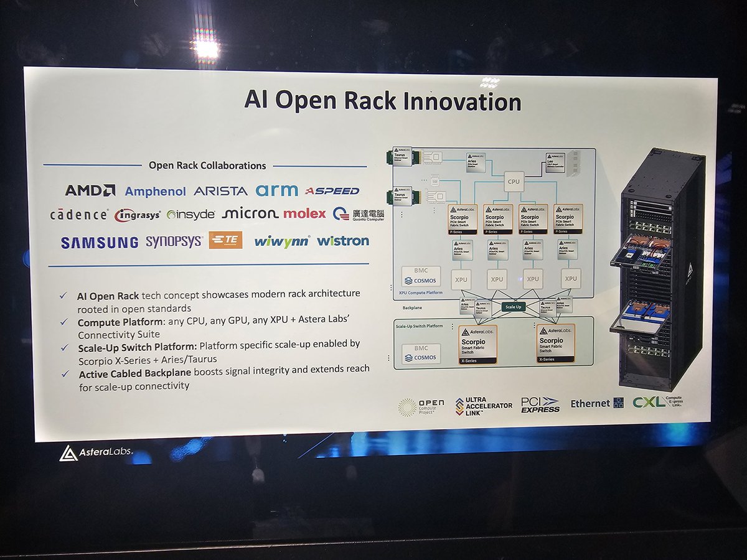Click checkmark beside Scale-Up Switch Platform bullet
747x560 pixels.
click(x=65, y=347)
